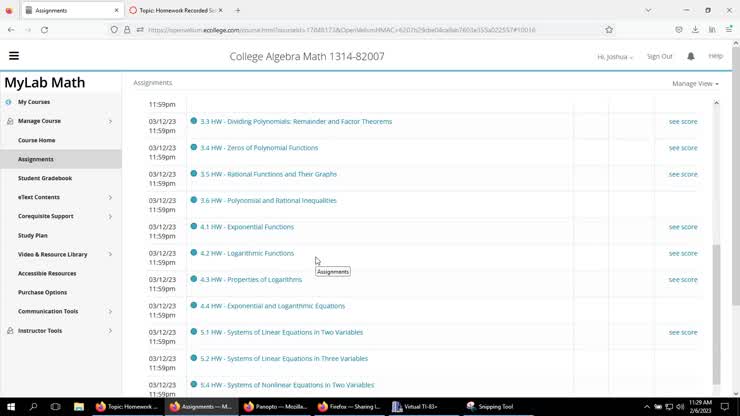The image size is (740, 416).
Task: Select Study Plan in the sidebar
Action: (x=33, y=235)
